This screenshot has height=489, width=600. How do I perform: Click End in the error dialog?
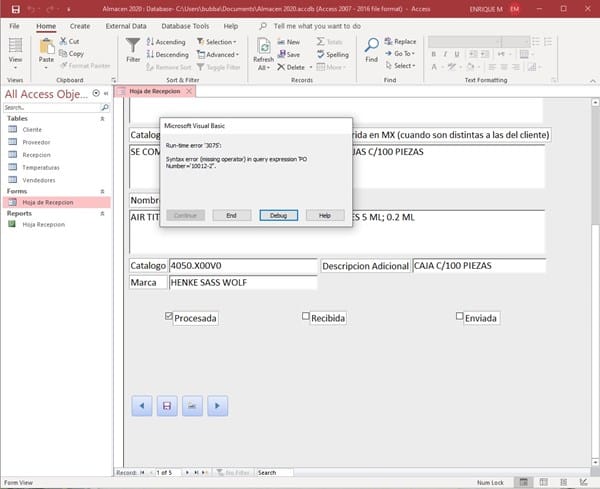232,215
